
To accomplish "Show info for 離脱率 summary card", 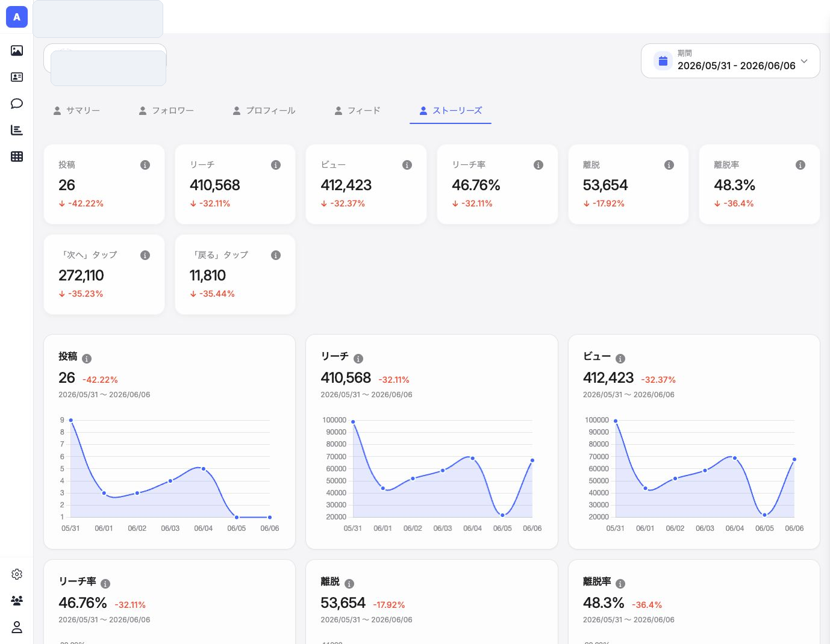I will pos(800,165).
